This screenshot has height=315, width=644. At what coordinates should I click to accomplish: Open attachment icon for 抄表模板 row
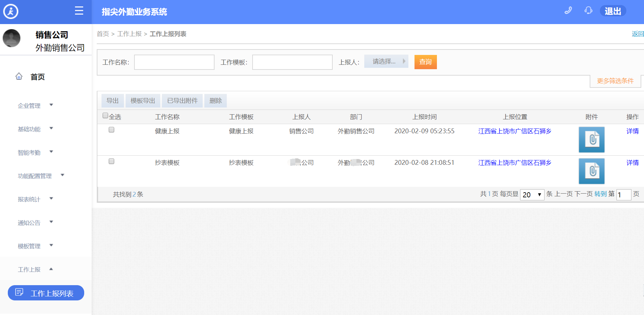pos(591,171)
